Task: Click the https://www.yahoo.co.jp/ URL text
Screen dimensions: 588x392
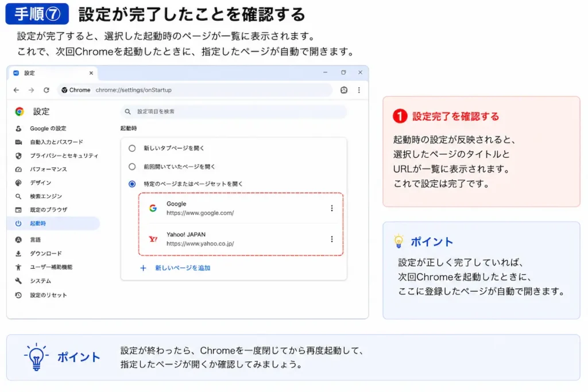Action: click(x=200, y=243)
